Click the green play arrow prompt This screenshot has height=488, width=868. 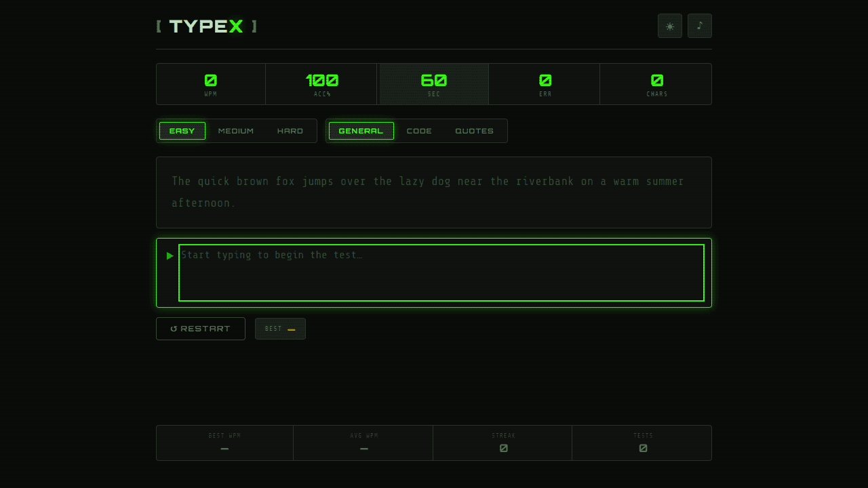point(170,256)
